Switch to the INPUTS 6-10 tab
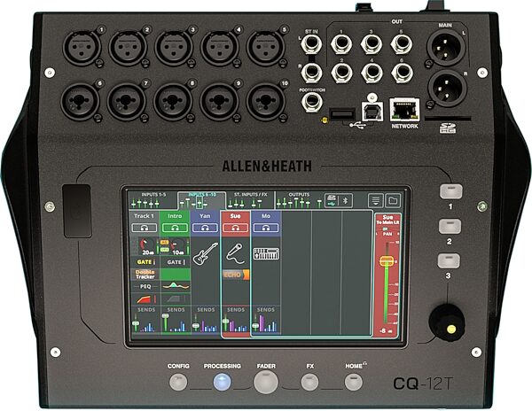 click(x=202, y=200)
